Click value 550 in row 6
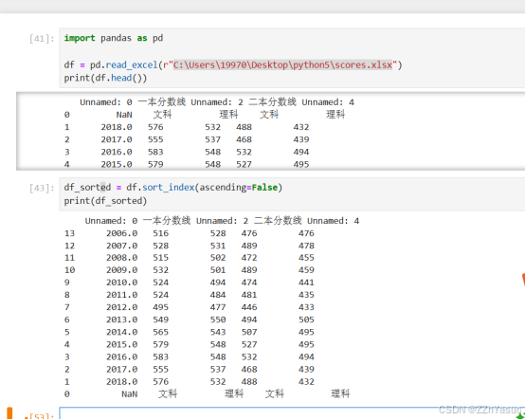The height and width of the screenshot is (420, 525). click(x=218, y=320)
